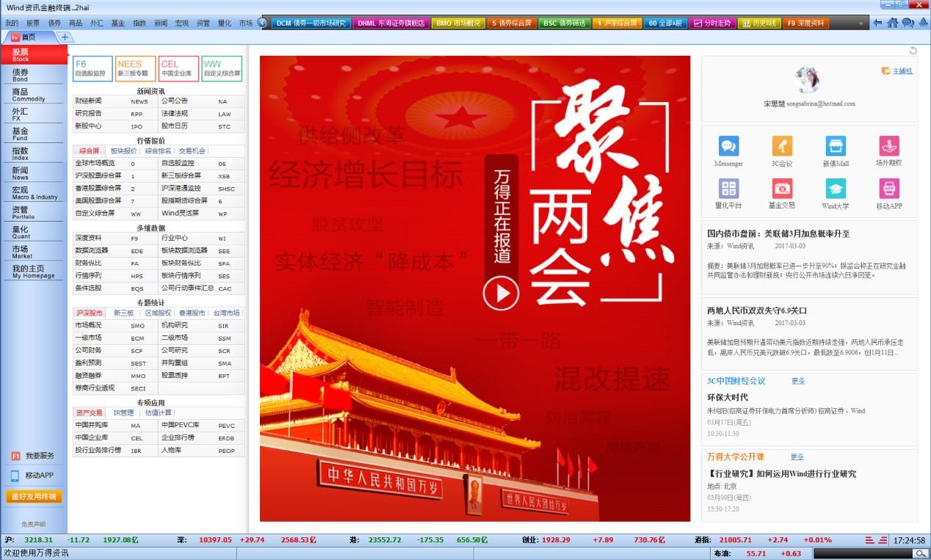The image size is (931, 560).
Task: Click the DCM 债券一级市场研究 shortcut button
Action: coord(311,23)
